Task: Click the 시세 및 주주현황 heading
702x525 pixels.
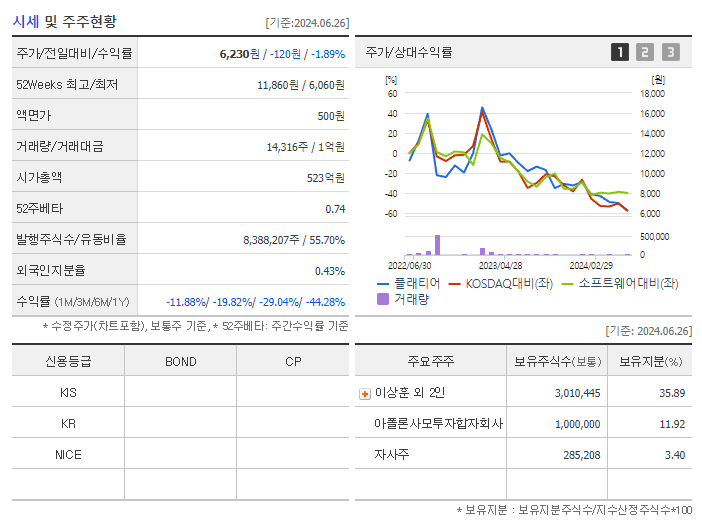Action: coord(64,21)
